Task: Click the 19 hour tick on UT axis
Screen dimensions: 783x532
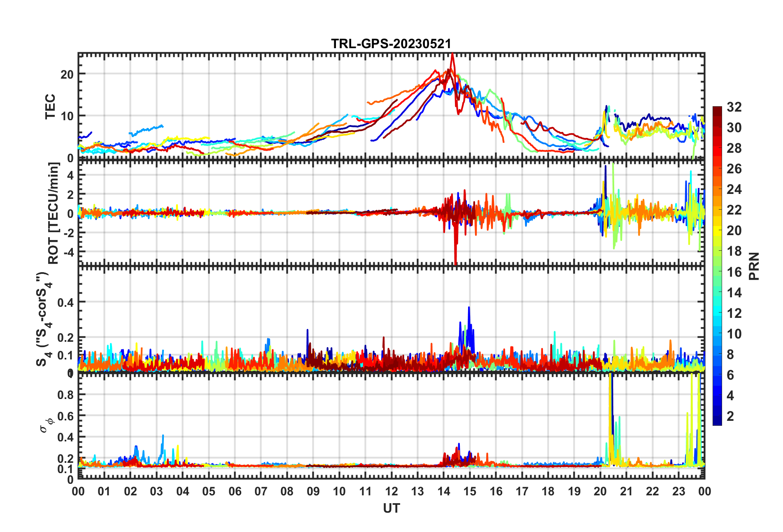Action: point(574,491)
